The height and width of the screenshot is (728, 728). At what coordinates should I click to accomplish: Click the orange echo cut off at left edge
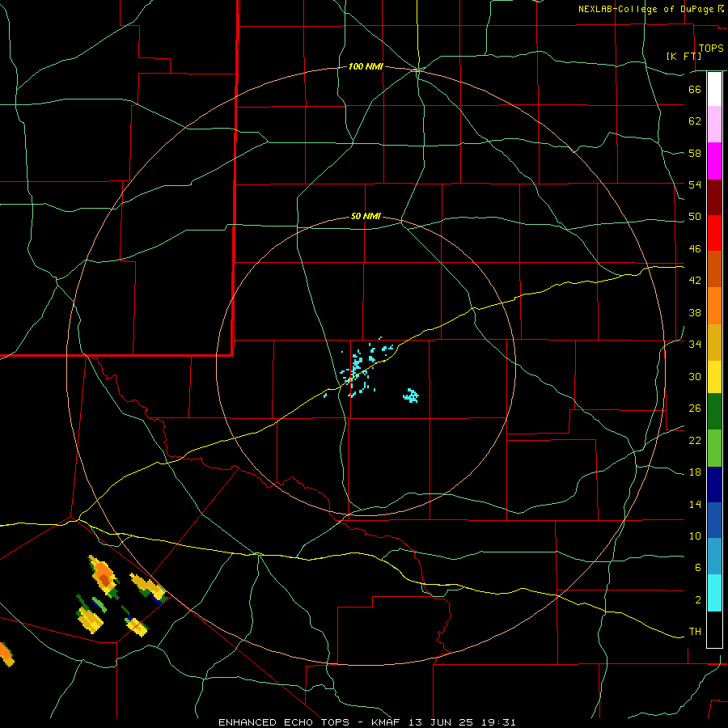coord(6,654)
